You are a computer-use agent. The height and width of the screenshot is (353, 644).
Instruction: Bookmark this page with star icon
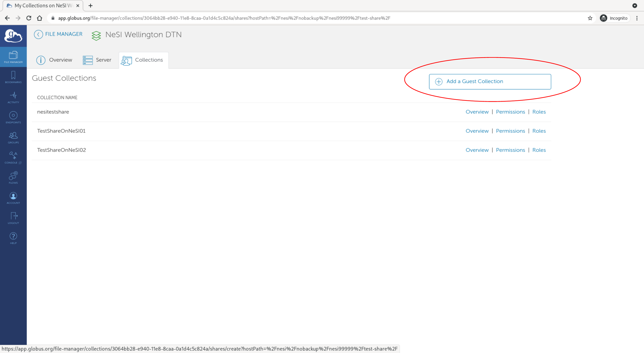(x=590, y=18)
